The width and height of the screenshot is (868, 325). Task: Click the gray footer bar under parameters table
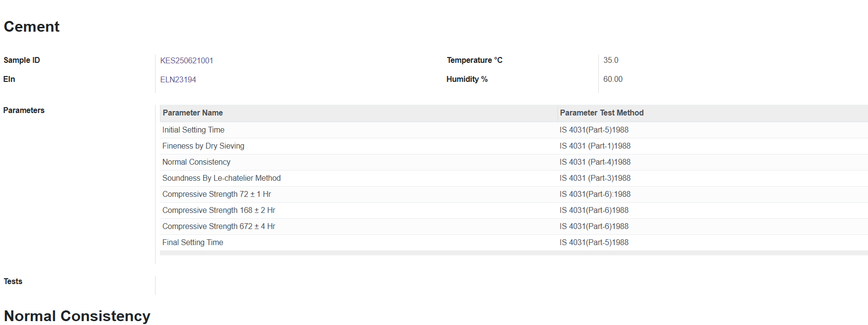(514, 253)
